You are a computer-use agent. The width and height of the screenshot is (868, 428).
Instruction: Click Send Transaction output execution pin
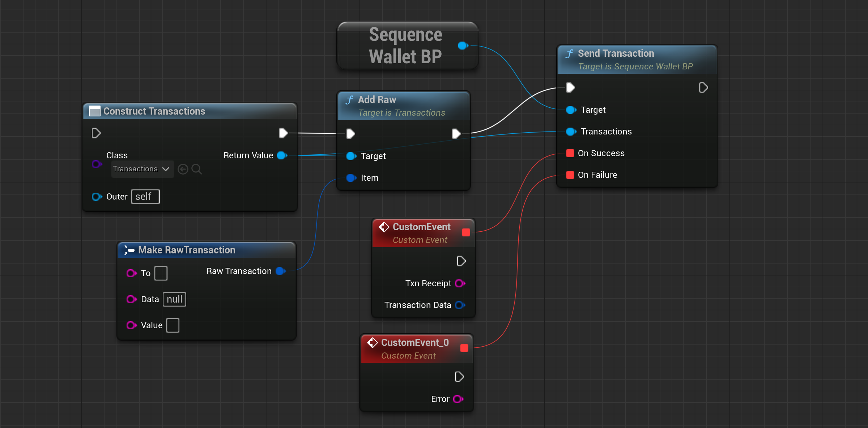coord(703,87)
